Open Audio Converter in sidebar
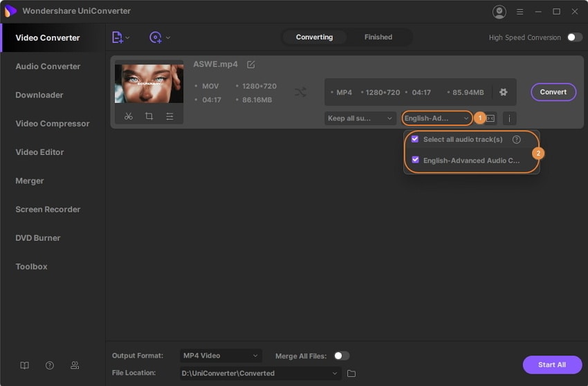The image size is (588, 386). coord(48,66)
